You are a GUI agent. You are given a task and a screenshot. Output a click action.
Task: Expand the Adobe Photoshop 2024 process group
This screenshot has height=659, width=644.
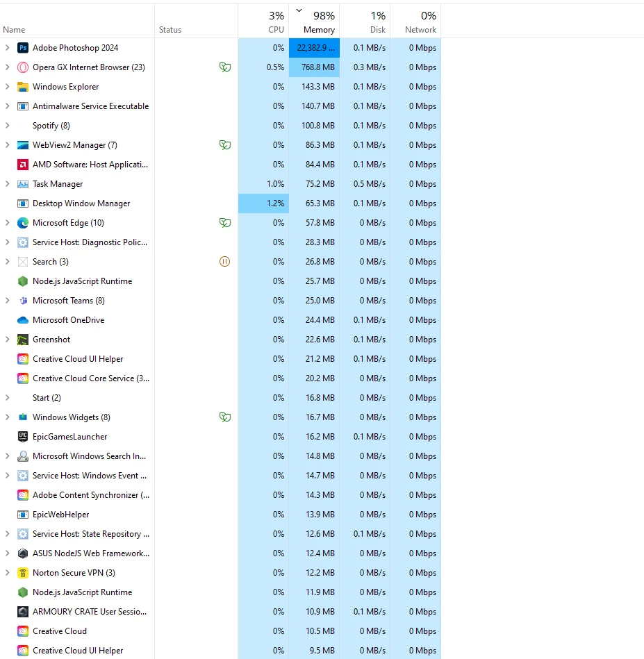coord(7,48)
